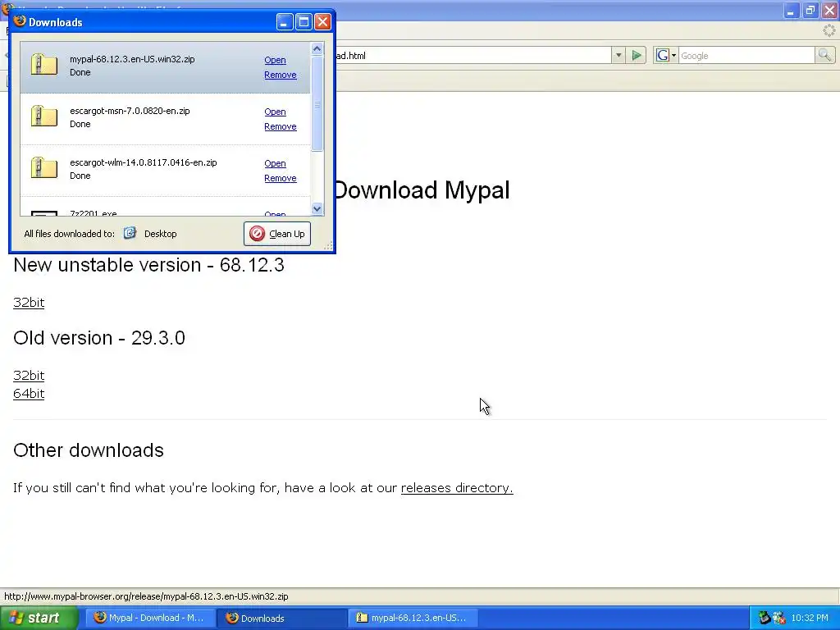Remove escargot-wlm-14.0.8117.0416-en.zip entry

(281, 178)
